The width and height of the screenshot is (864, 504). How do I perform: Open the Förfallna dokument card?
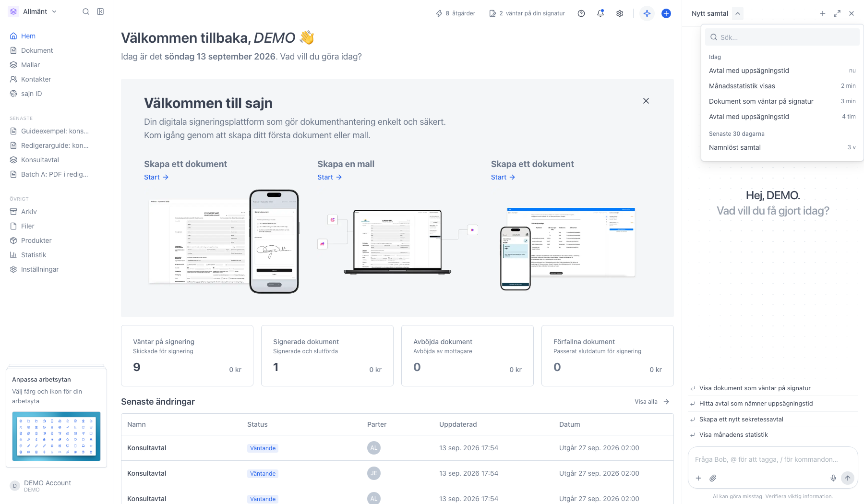(x=608, y=356)
